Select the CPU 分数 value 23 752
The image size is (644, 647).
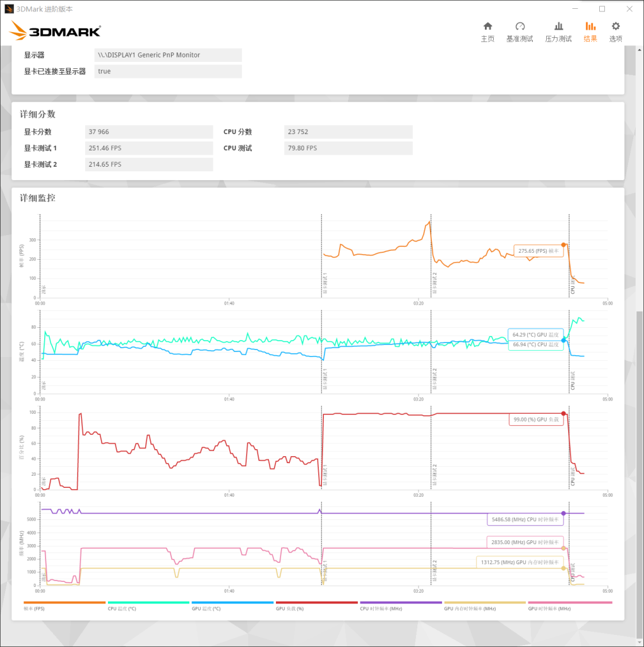pyautogui.click(x=349, y=132)
